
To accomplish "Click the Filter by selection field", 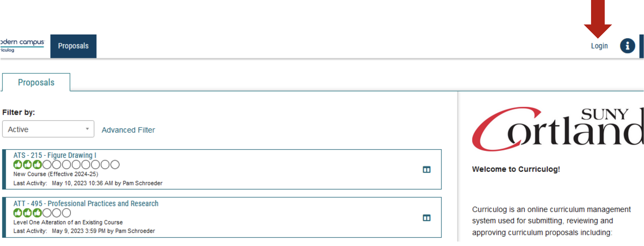I will click(48, 129).
